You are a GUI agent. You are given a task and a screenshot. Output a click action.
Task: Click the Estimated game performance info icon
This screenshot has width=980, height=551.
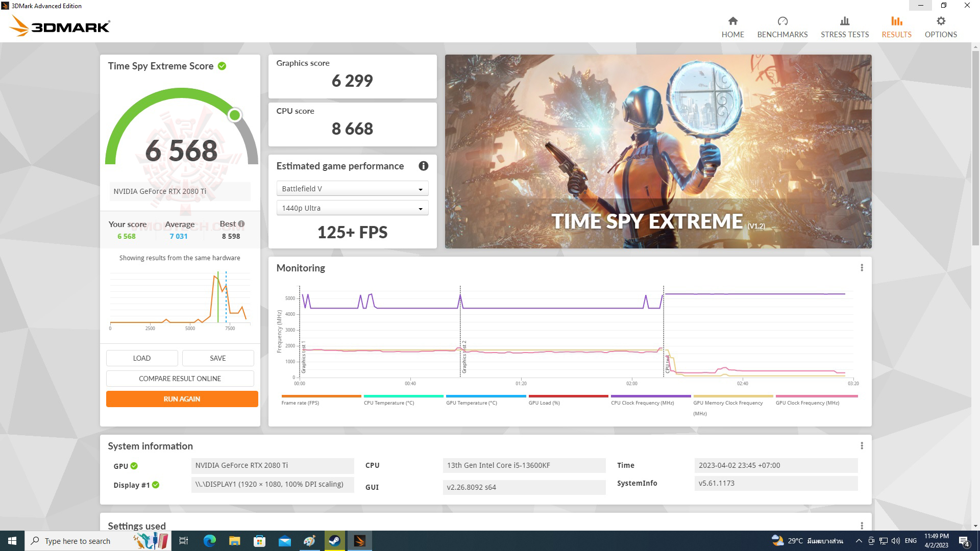[x=423, y=165]
